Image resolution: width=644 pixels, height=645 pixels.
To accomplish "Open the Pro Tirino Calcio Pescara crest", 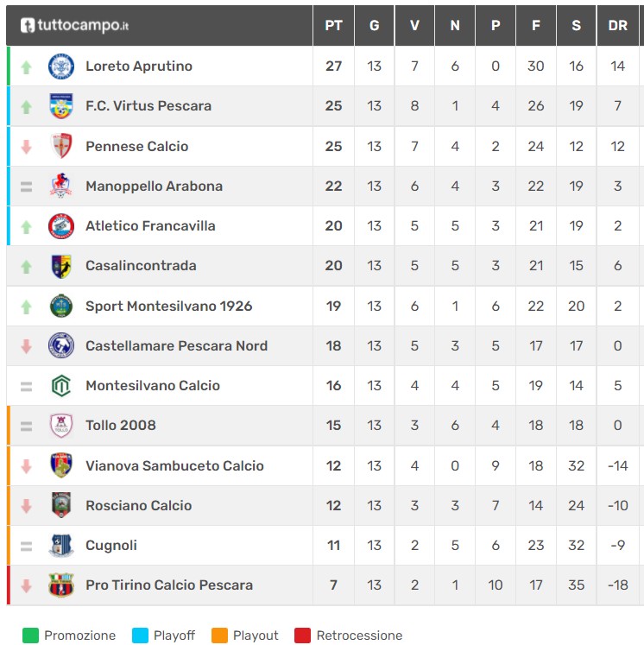I will click(61, 585).
